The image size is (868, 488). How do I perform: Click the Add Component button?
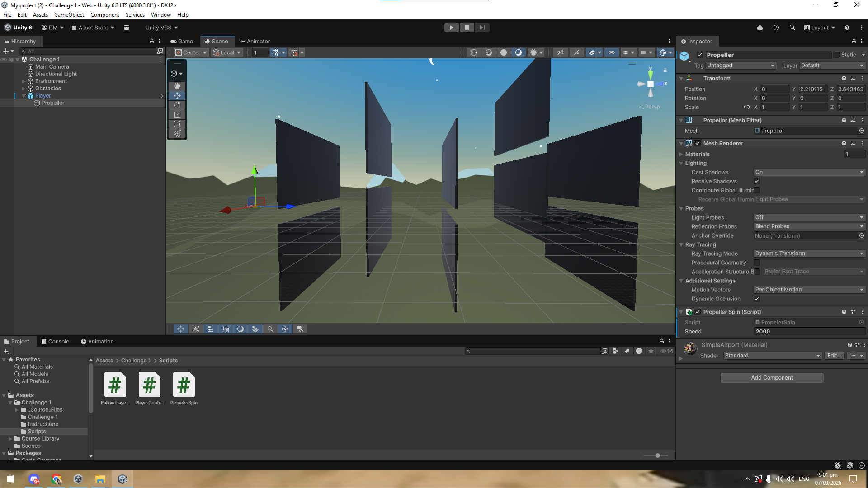pos(772,378)
